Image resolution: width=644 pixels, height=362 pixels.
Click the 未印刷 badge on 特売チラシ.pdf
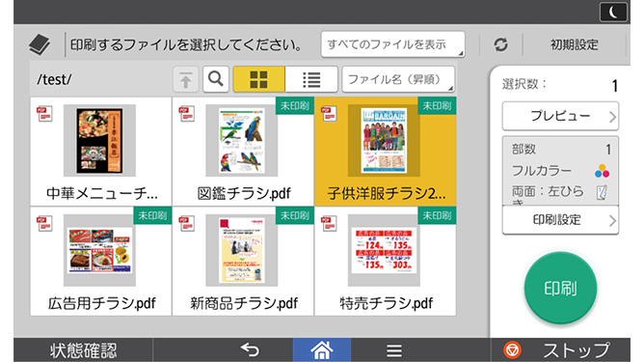437,215
